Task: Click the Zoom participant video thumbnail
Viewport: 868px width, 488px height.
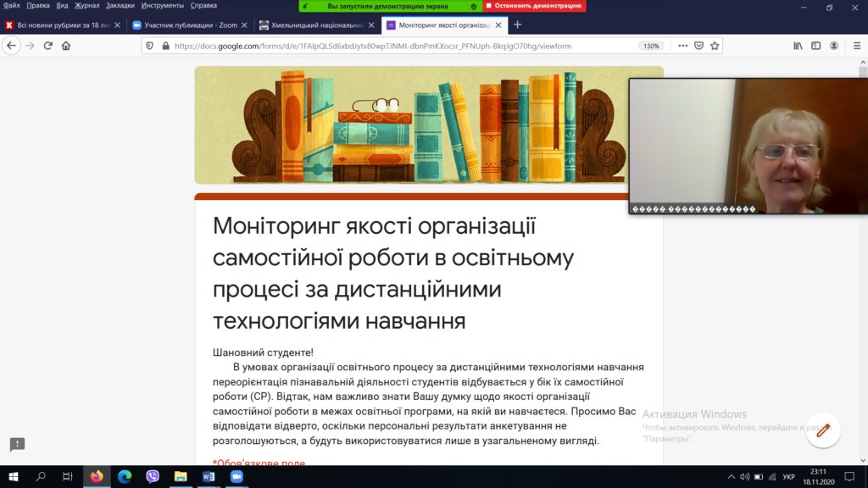Action: pos(748,144)
